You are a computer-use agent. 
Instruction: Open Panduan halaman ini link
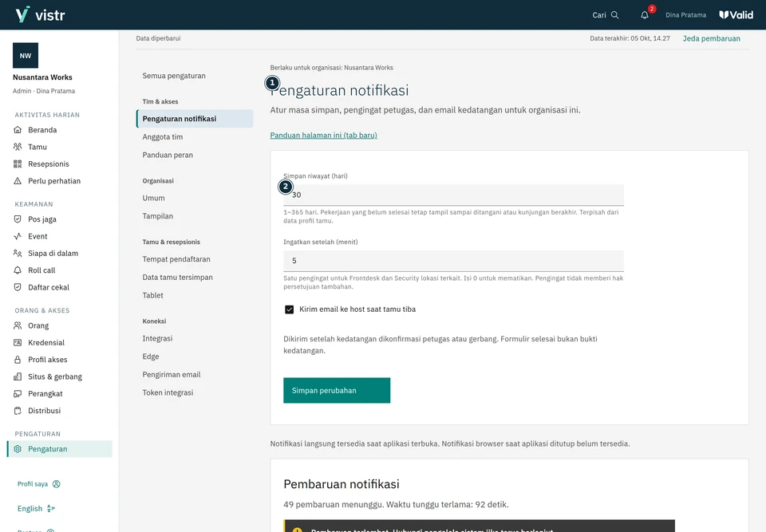(323, 136)
